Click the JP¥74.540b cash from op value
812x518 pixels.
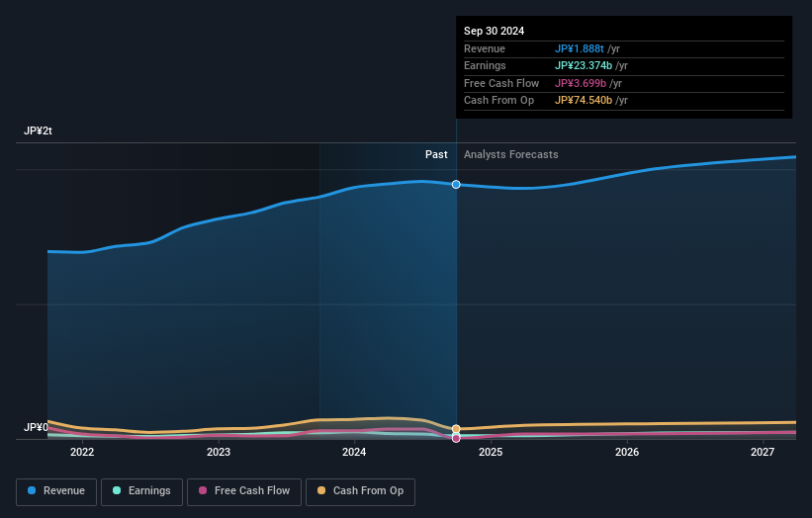[x=584, y=101]
